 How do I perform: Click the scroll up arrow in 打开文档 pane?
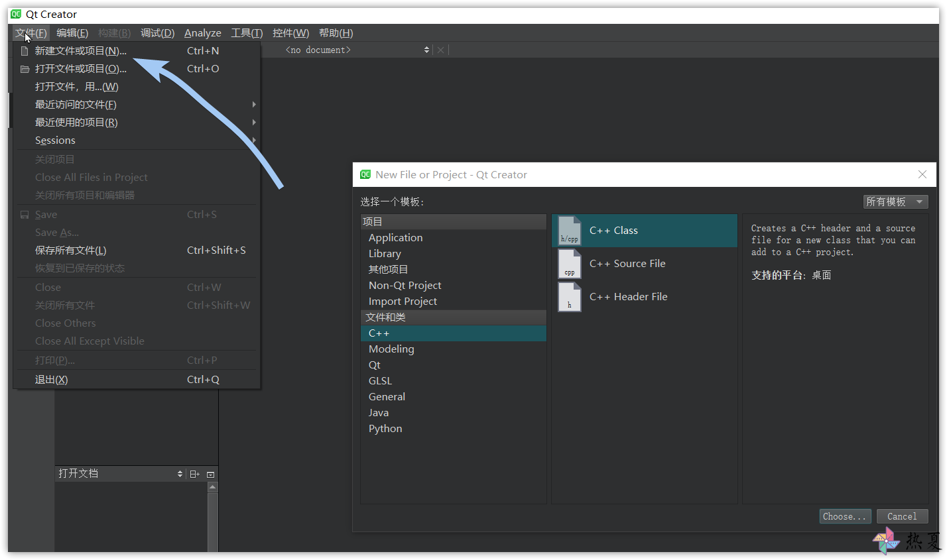coord(212,487)
